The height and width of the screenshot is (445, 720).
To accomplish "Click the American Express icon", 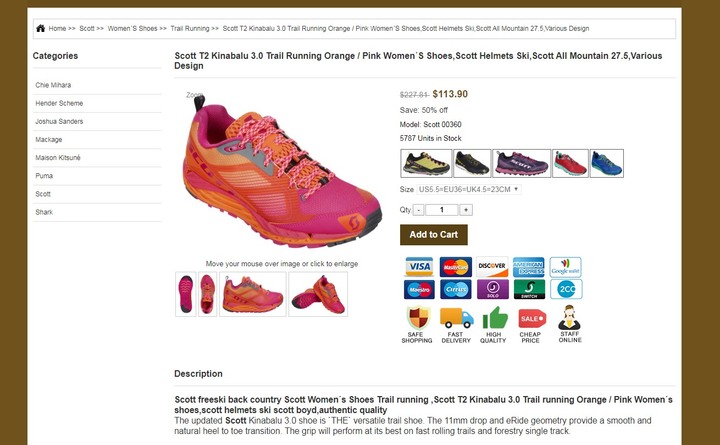I will tap(529, 267).
